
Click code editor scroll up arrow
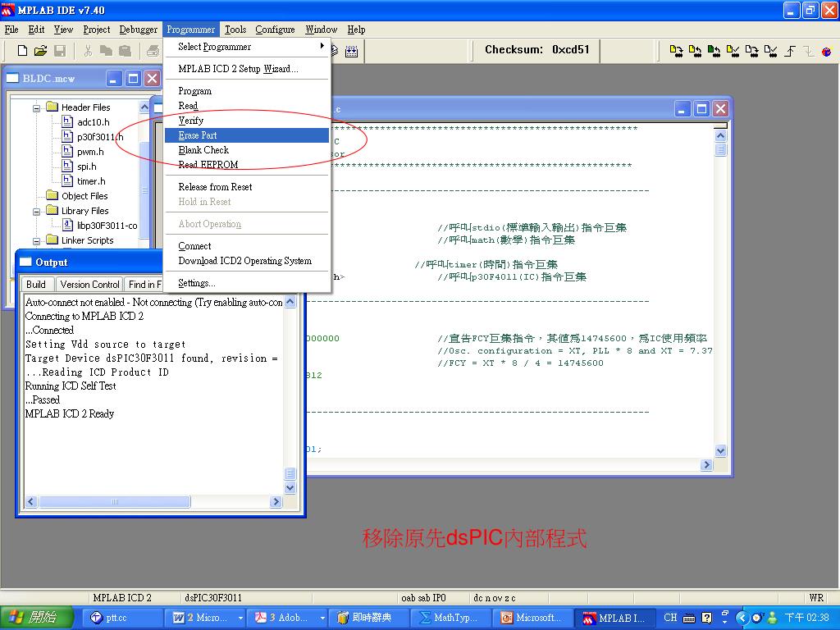720,135
